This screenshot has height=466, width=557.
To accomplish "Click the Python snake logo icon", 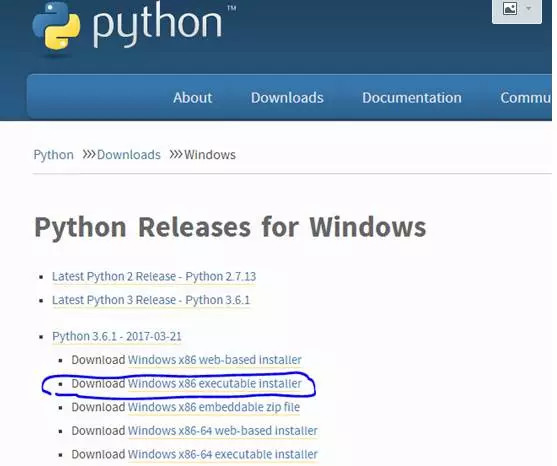I will click(56, 28).
